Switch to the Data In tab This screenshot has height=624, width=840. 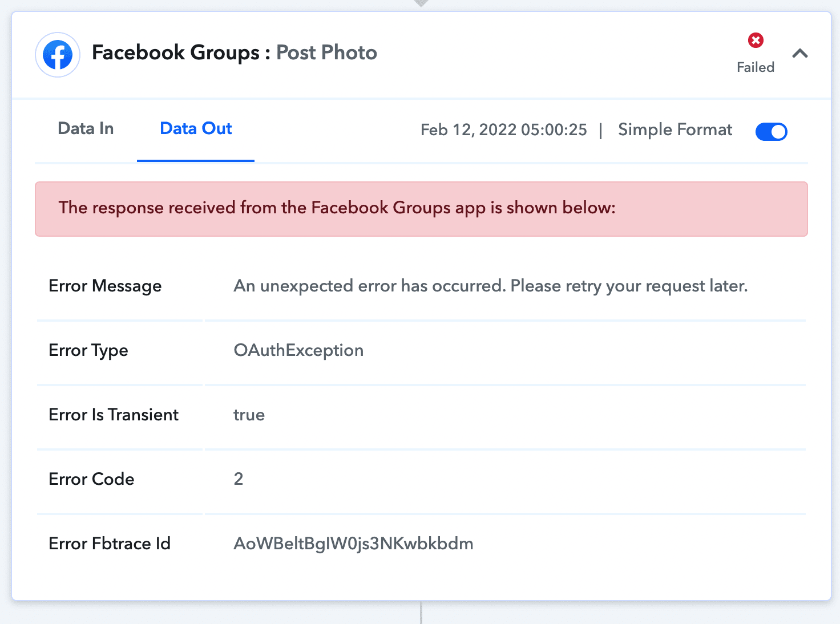(x=86, y=129)
